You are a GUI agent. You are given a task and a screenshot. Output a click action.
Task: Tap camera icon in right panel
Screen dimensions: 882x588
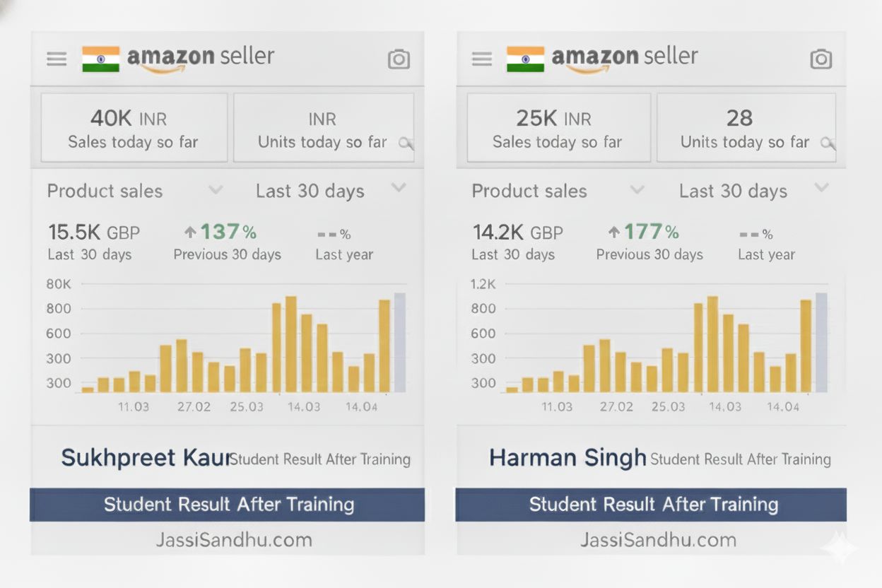click(821, 59)
